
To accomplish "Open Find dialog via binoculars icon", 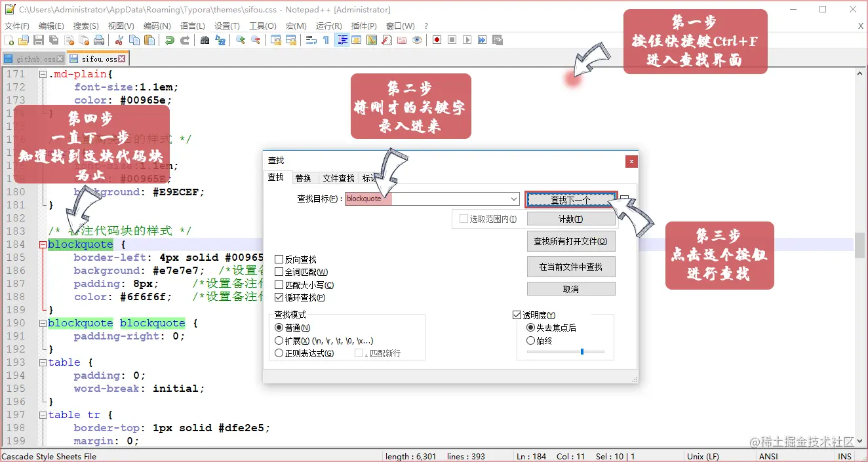I will 205,40.
